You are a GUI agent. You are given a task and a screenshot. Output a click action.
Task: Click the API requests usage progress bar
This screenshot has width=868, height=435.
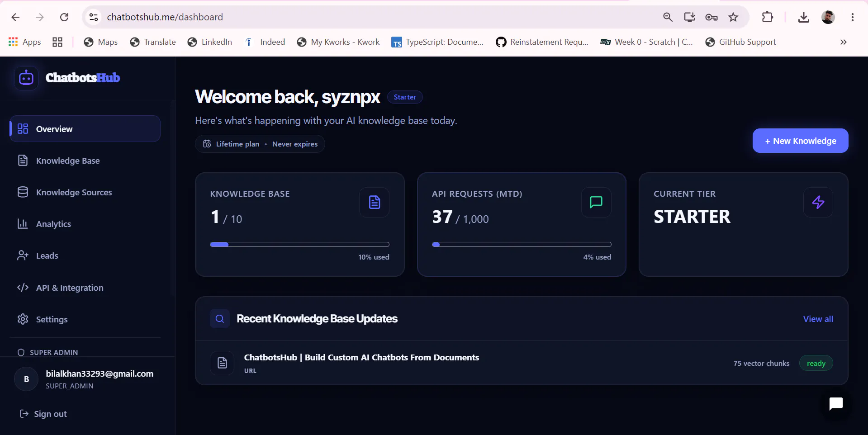pos(522,244)
